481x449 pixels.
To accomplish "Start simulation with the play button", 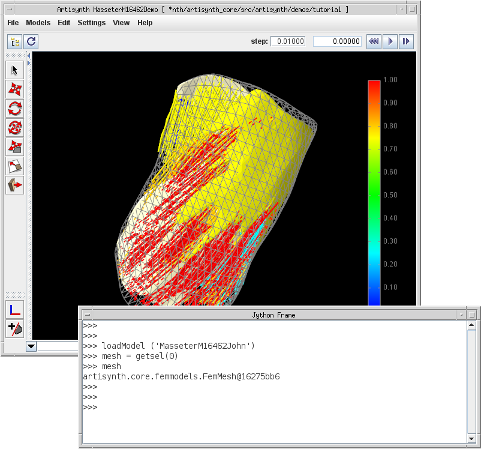I will point(390,41).
